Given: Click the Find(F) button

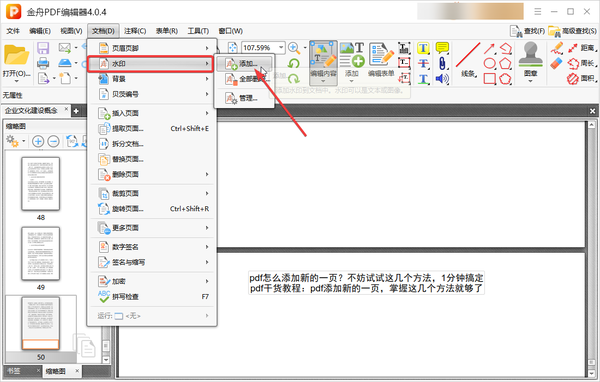Looking at the screenshot, I should pyautogui.click(x=527, y=31).
